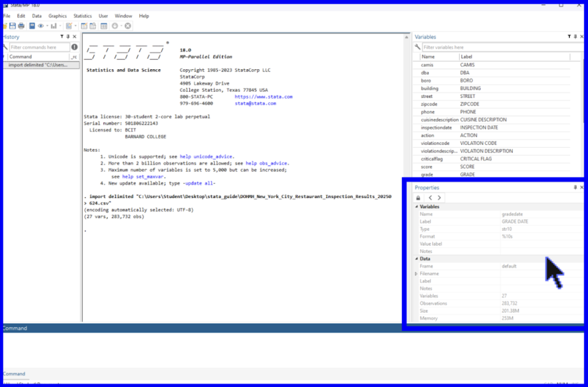Collapse the Data section in Properties
588x387 pixels.
coord(416,259)
